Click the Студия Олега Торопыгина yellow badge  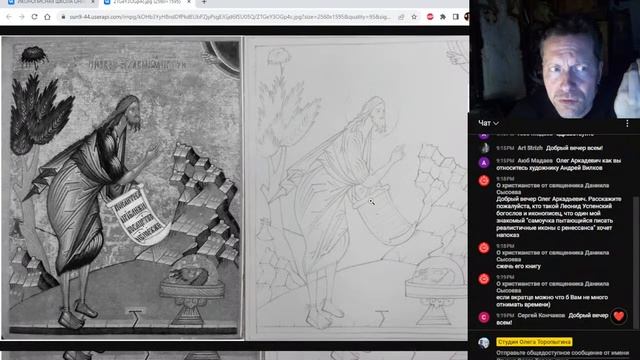coord(534,342)
